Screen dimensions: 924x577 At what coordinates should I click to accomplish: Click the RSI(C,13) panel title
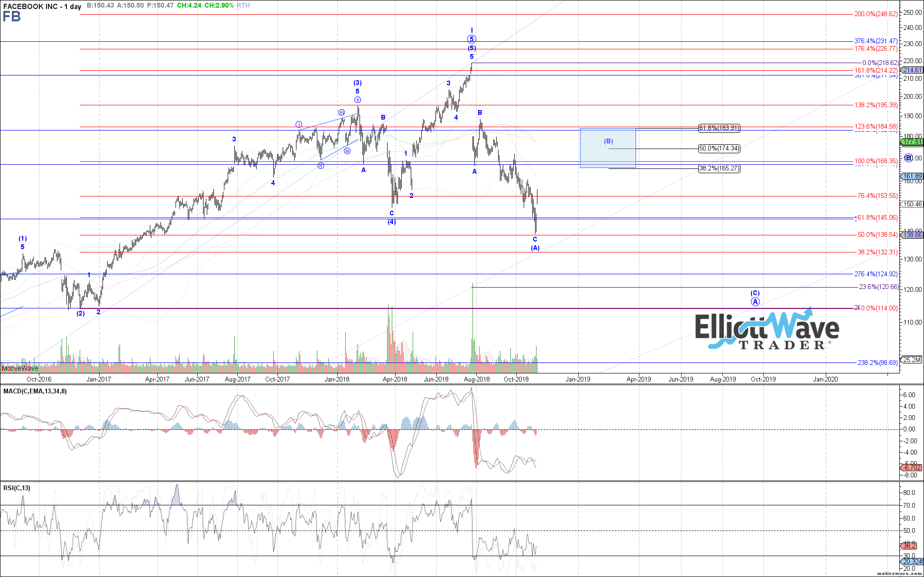pos(17,488)
